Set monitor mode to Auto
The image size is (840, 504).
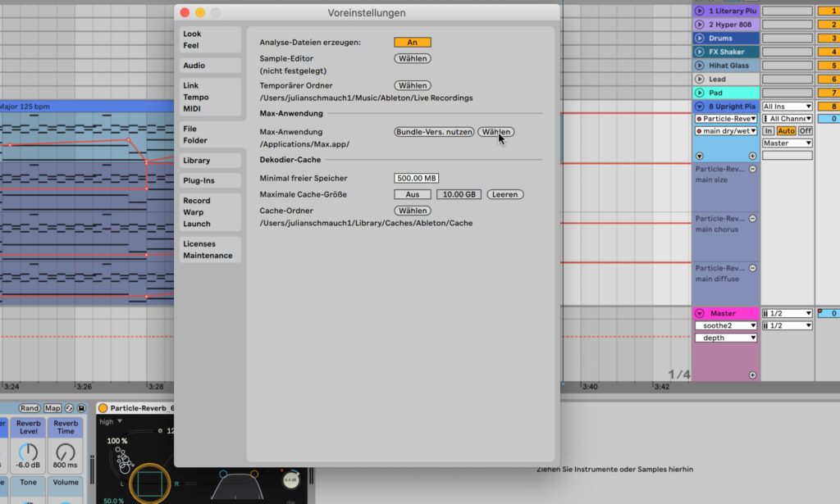[x=786, y=131]
